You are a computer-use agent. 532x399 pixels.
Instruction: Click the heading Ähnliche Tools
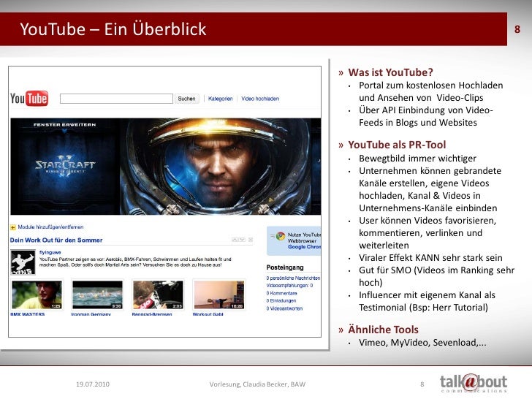[383, 330]
